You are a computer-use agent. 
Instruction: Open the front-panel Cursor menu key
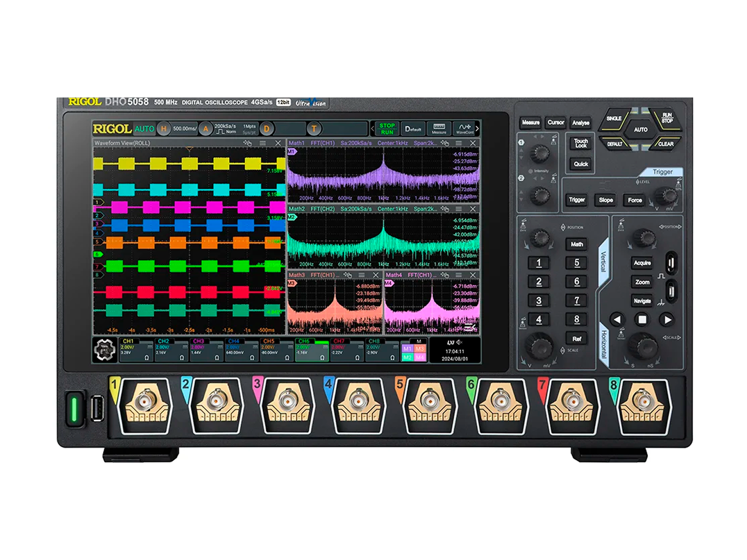[556, 123]
